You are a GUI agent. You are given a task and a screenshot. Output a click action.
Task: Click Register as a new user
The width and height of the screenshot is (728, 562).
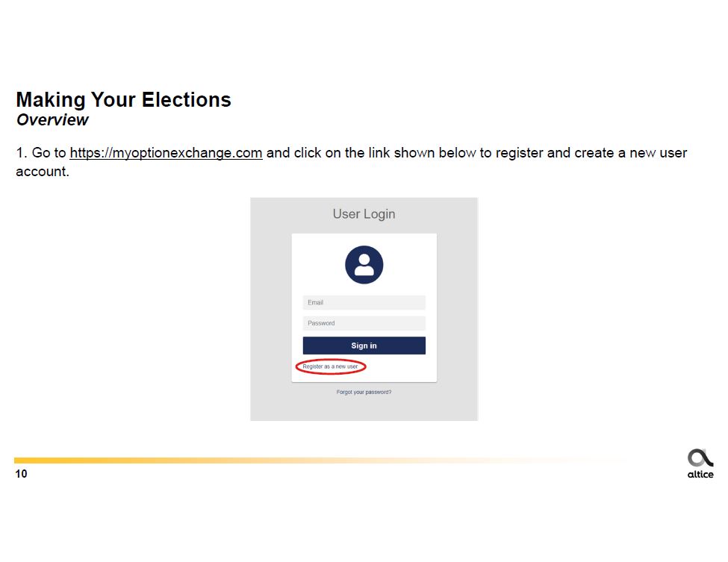point(330,366)
